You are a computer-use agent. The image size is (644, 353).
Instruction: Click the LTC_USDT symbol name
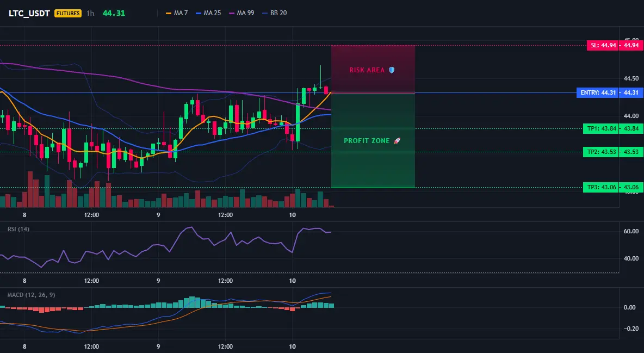tap(29, 13)
